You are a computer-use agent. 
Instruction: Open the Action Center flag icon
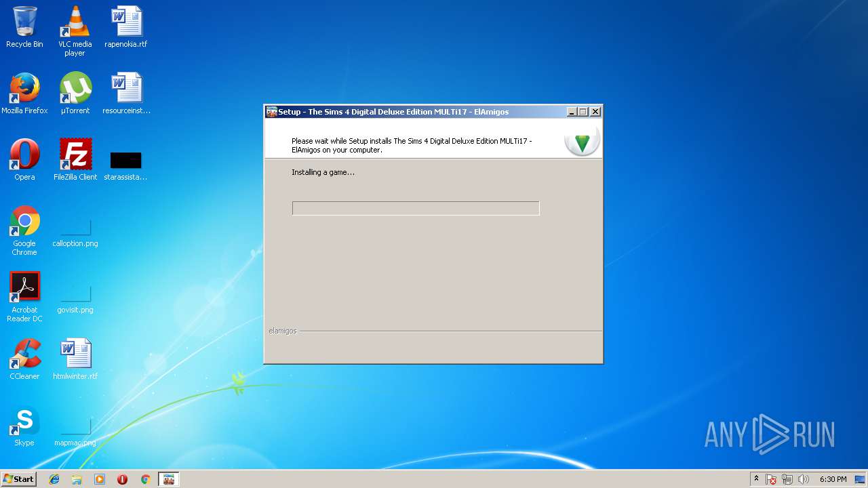point(771,479)
